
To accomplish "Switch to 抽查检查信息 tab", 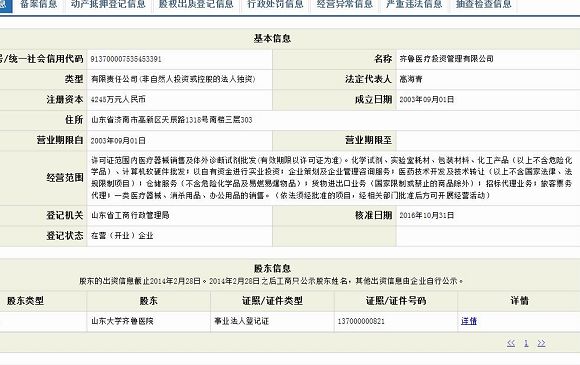I will click(483, 4).
